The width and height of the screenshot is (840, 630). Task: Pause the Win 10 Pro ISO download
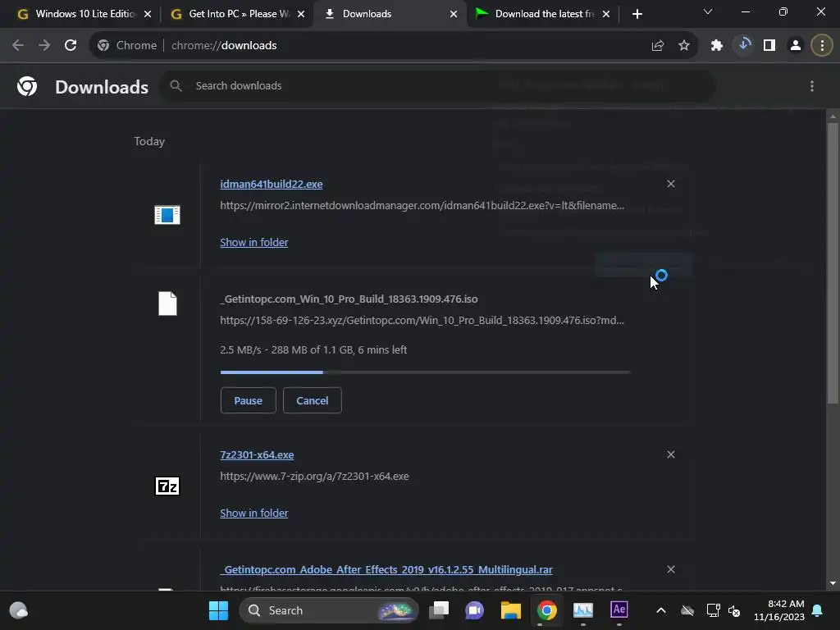tap(248, 400)
